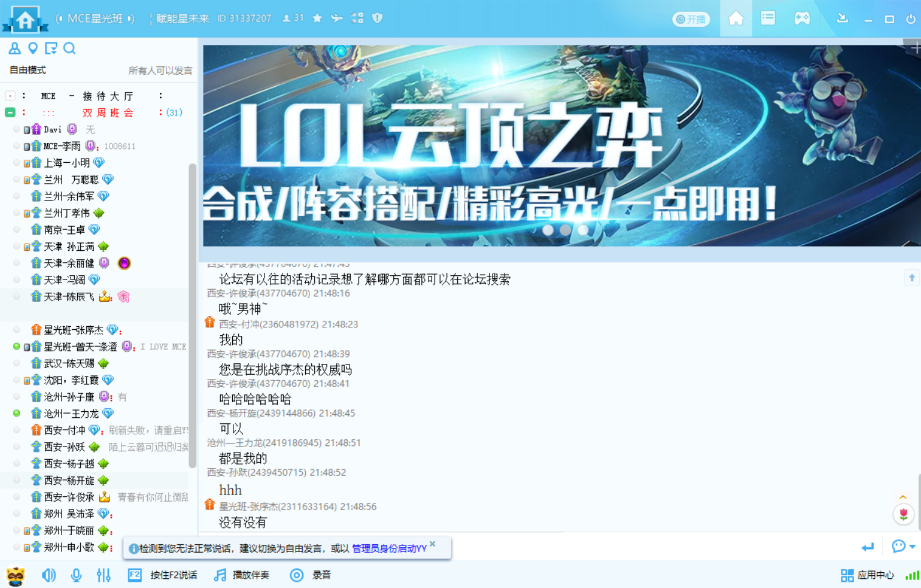Image resolution: width=921 pixels, height=588 pixels.
Task: Toggle the microphone icon
Action: [x=76, y=575]
